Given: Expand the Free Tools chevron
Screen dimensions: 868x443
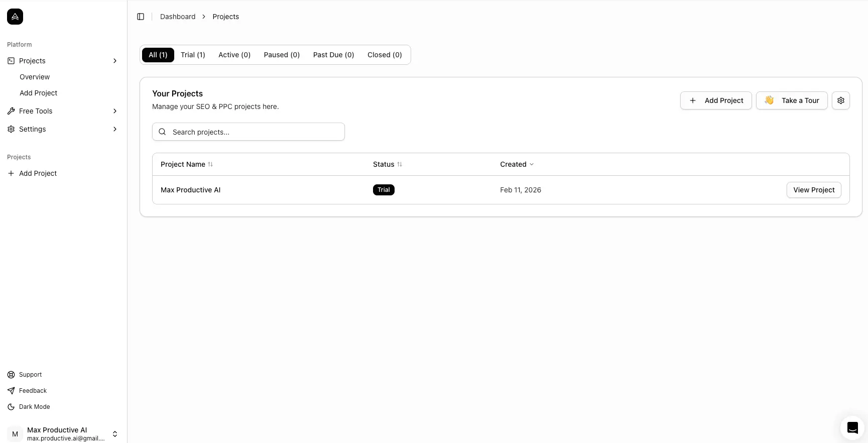Looking at the screenshot, I should tap(115, 111).
